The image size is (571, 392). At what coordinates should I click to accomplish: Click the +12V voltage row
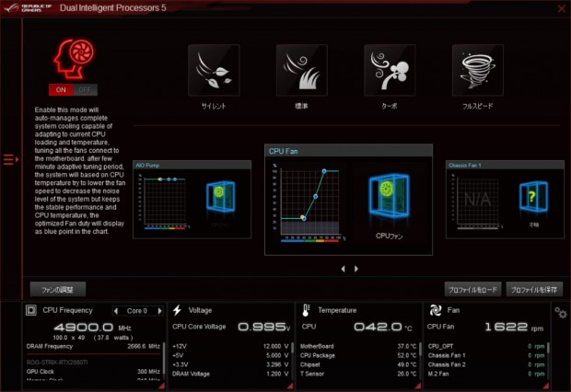coord(230,346)
